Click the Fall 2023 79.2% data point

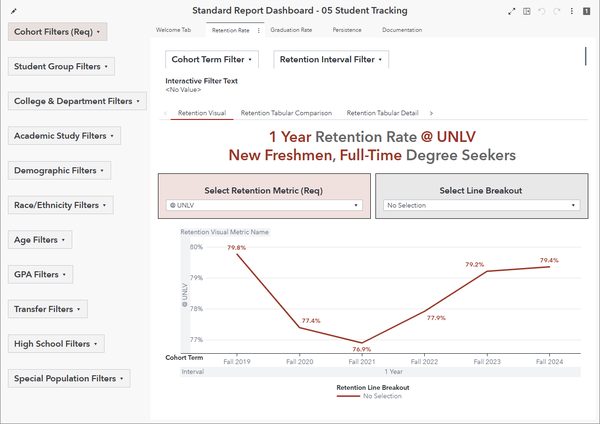(487, 271)
